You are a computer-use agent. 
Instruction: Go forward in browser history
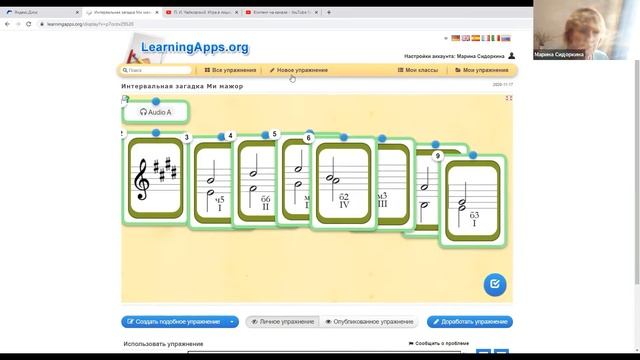(x=18, y=24)
